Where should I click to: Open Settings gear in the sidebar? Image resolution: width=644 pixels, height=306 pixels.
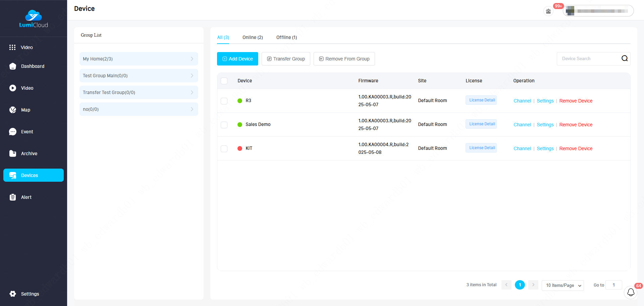pos(13,294)
